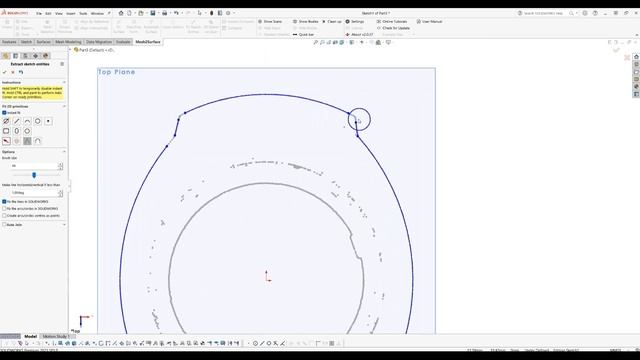Click the Brush size slider handle

tap(34, 175)
